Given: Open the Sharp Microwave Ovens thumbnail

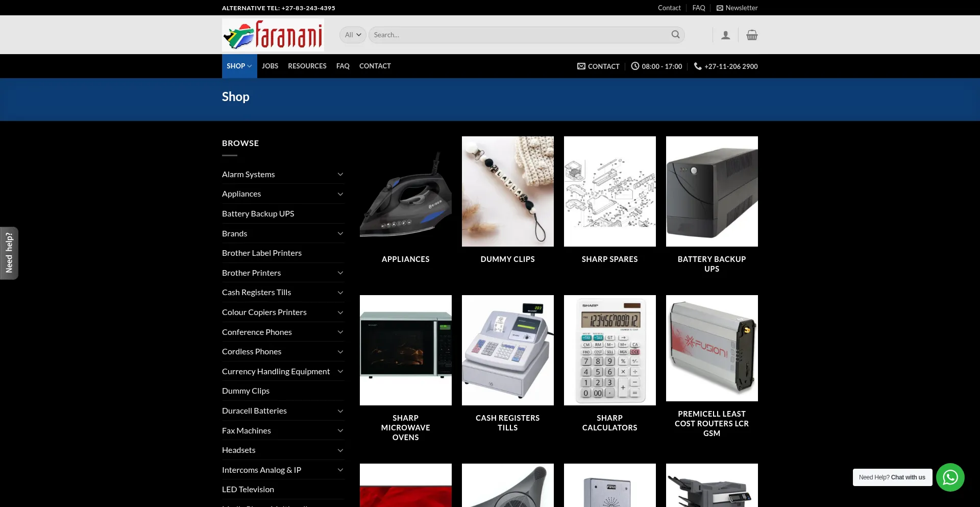Looking at the screenshot, I should [x=406, y=350].
